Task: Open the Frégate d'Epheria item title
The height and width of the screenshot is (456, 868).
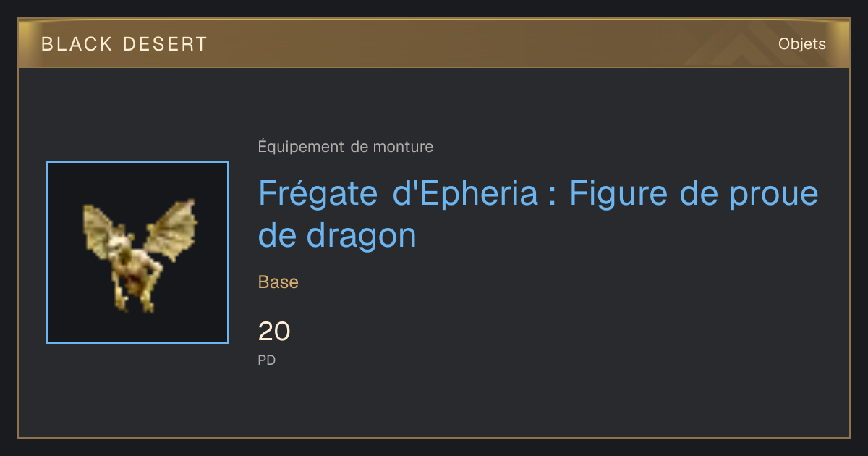Action: [x=538, y=214]
